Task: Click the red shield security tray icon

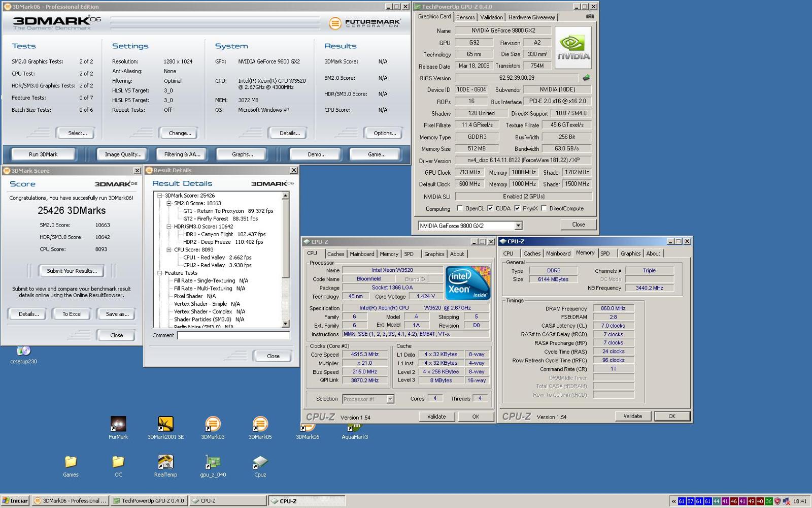Action: [x=777, y=501]
